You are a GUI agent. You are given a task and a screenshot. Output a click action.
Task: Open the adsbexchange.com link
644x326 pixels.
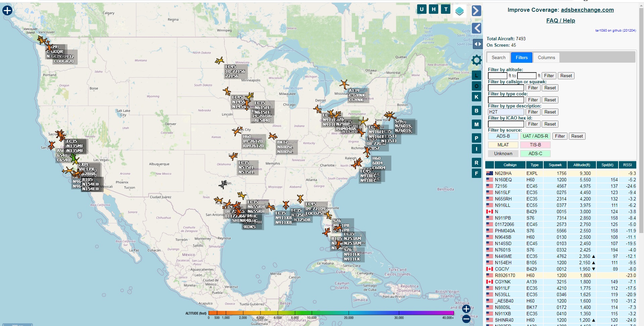click(587, 10)
